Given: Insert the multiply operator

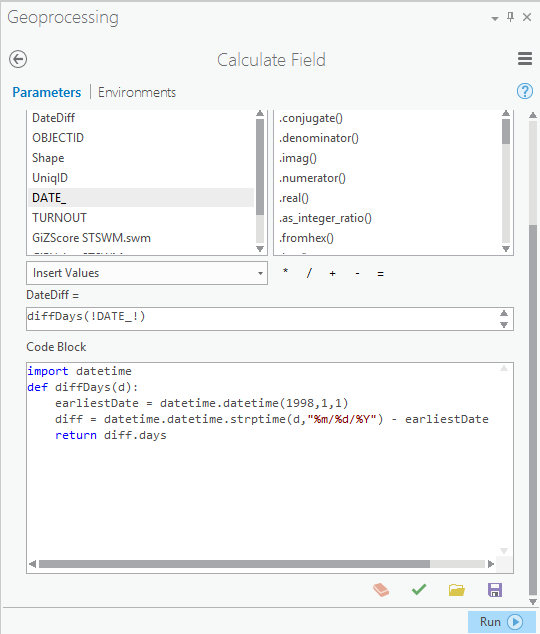Looking at the screenshot, I should point(285,273).
